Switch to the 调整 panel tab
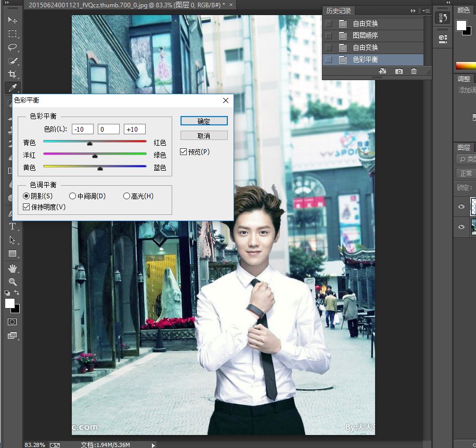 click(464, 79)
